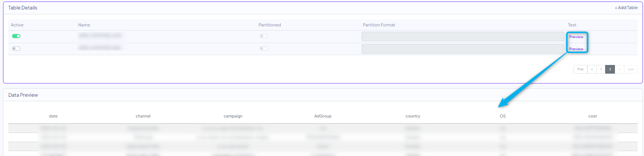Click the cost column header
The width and height of the screenshot is (644, 156).
592,116
